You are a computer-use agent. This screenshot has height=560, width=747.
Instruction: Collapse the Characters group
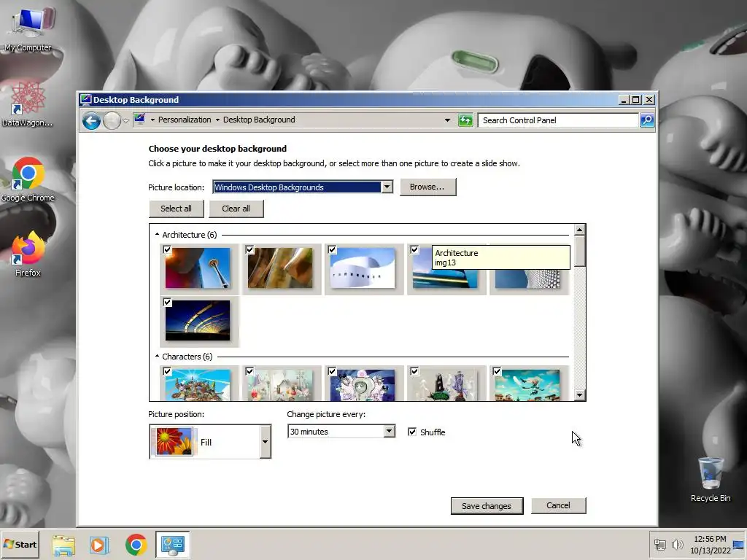pos(158,356)
